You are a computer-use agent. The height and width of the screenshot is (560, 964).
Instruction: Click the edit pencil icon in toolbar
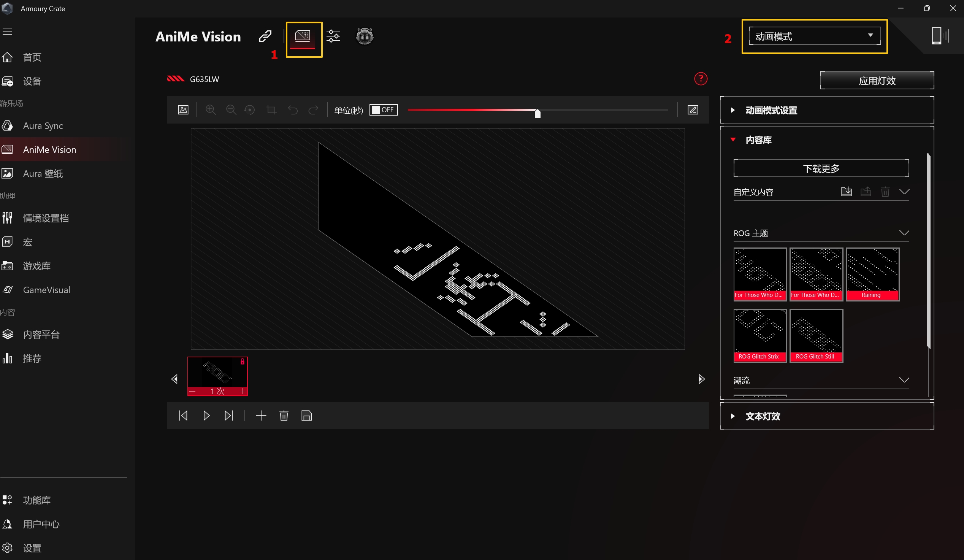click(693, 110)
